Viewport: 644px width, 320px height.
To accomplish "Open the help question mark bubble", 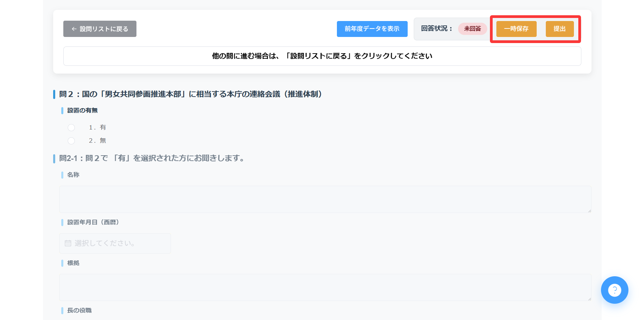I will (614, 290).
